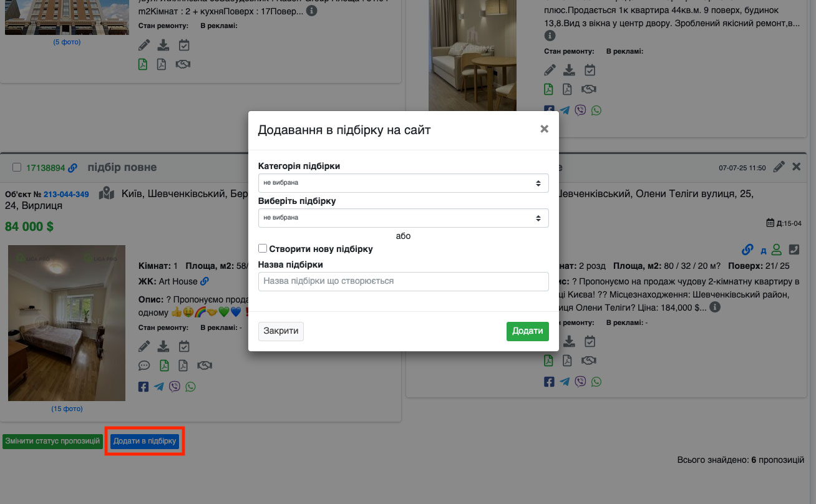This screenshot has height=504, width=816.
Task: Click the handshake icon in the '(5 фото)' card
Action: coord(183,64)
